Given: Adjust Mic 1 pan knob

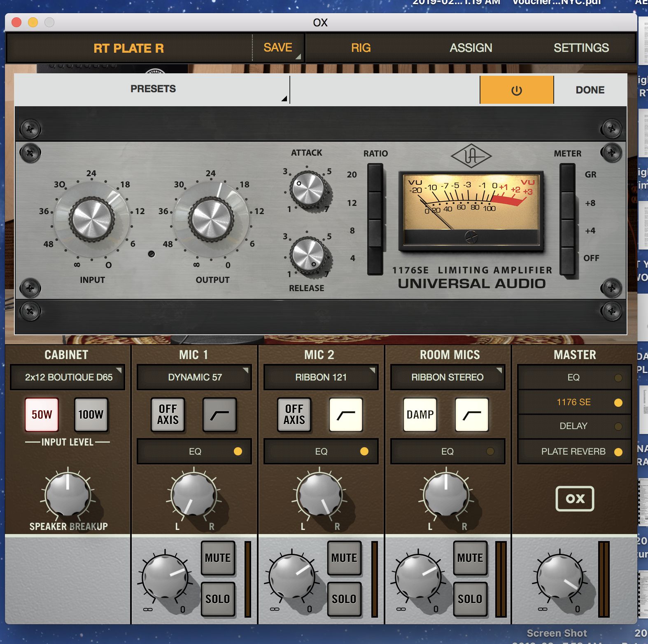Looking at the screenshot, I should [x=194, y=494].
